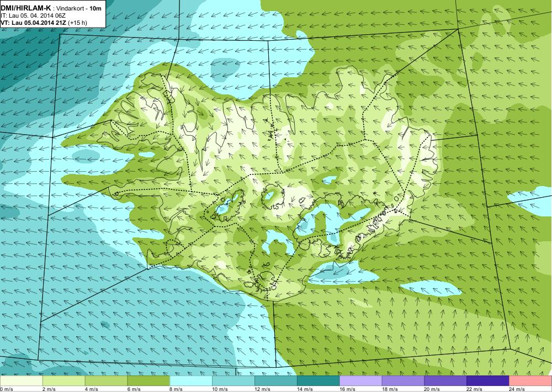Click the 4–6 m/s green legend swatch
This screenshot has height=392, width=552.
(x=107, y=381)
